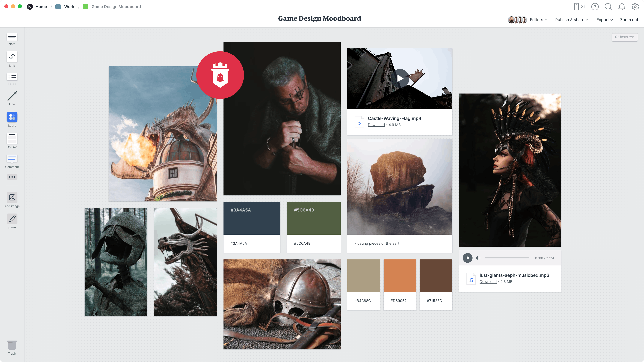Download the Castle-Waving-Flag.mp4 file
Image resolution: width=644 pixels, height=362 pixels.
click(x=376, y=125)
